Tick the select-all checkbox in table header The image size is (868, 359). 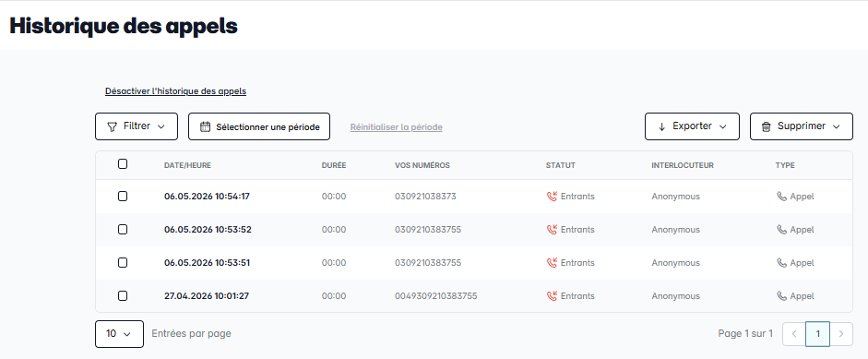123,164
